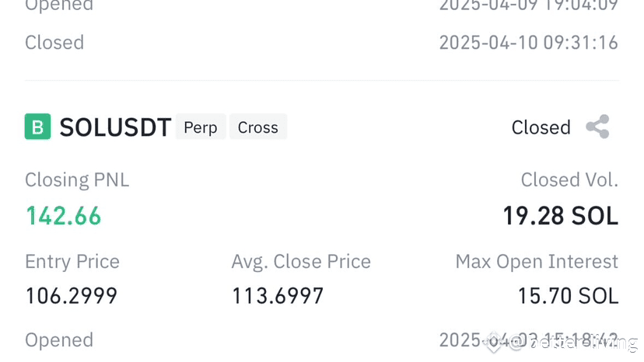Select the 2025-04-10 09:31:16 close timestamp

[x=528, y=42]
